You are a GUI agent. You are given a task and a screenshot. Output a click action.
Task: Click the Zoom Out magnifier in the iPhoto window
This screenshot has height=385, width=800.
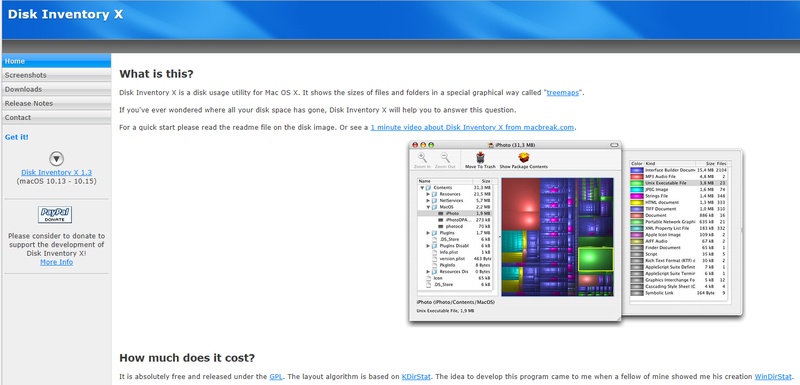tap(445, 157)
